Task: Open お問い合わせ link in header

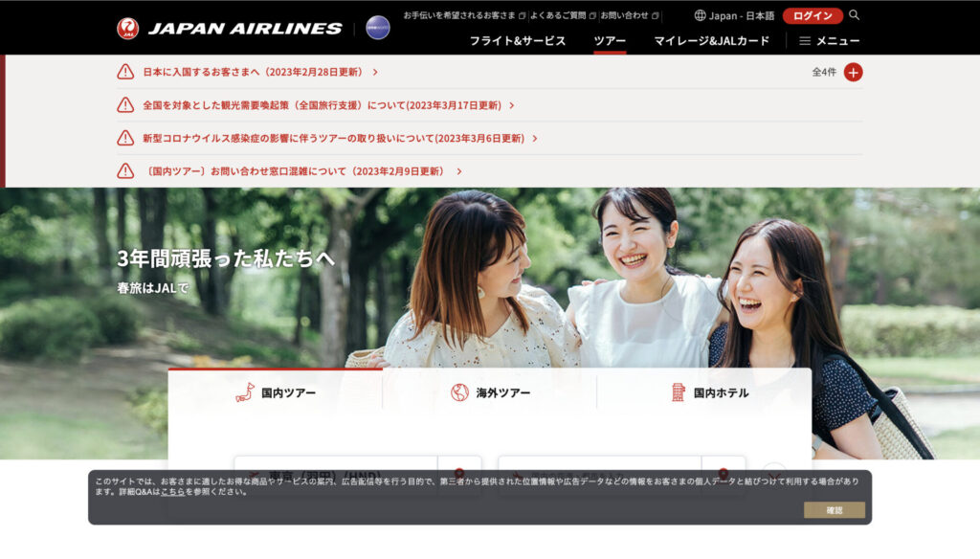Action: (630, 15)
